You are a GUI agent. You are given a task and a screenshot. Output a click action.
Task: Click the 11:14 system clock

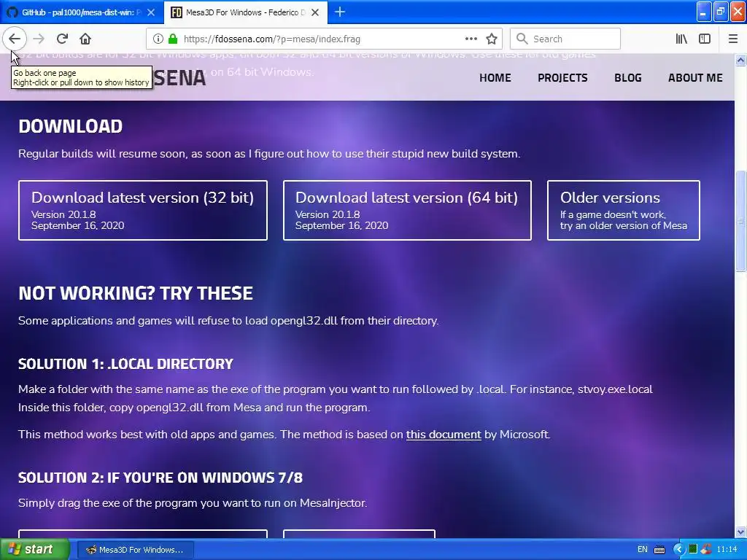[727, 550]
